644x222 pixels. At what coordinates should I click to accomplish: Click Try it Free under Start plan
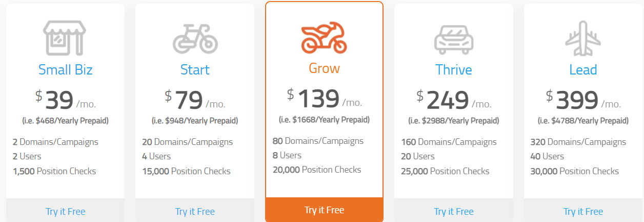coord(195,210)
